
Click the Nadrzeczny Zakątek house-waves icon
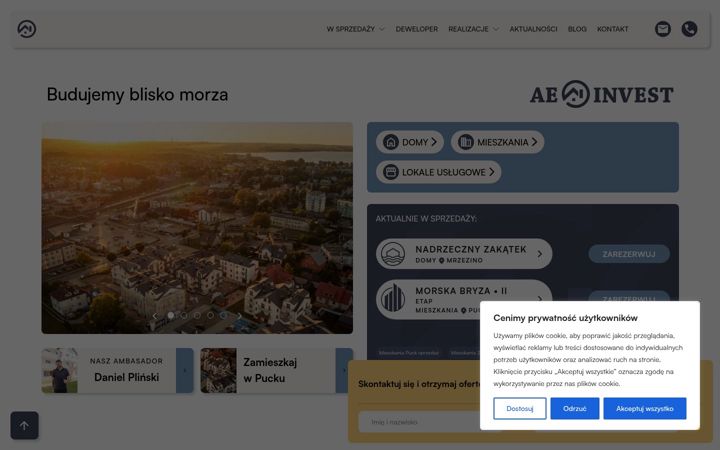coord(394,253)
